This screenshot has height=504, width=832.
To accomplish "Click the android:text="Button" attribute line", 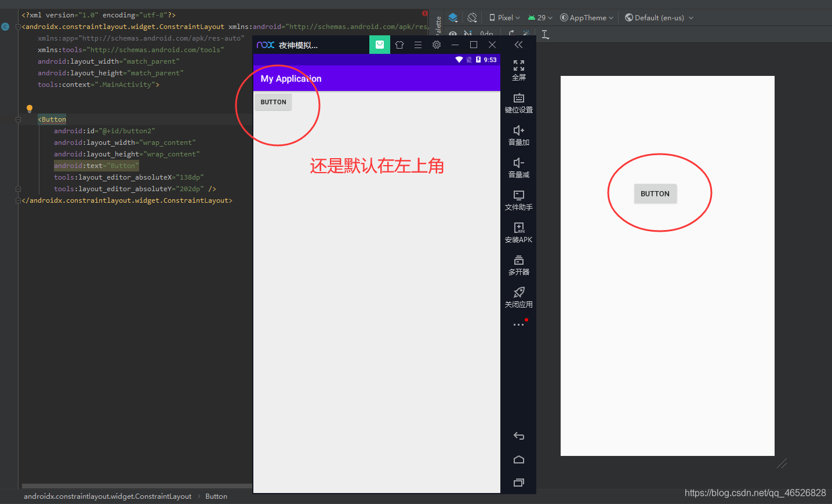I will (x=96, y=166).
